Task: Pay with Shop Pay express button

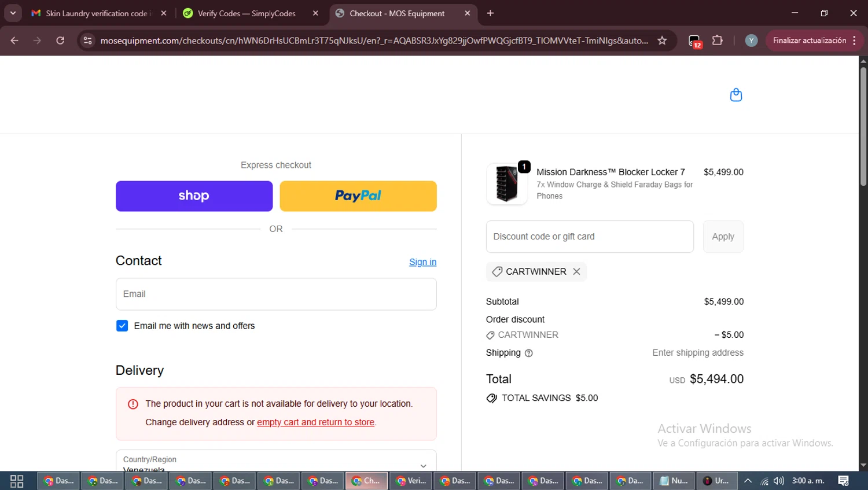Action: click(x=194, y=196)
